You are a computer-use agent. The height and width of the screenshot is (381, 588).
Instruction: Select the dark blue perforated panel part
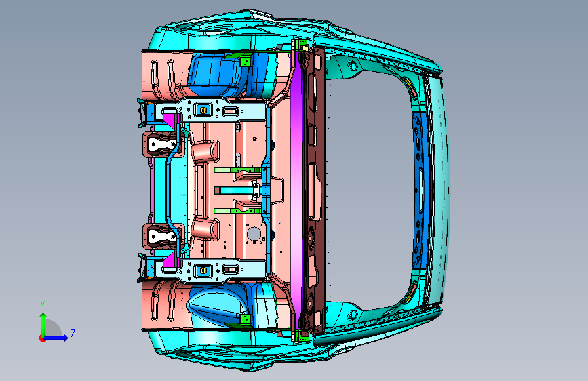point(419,191)
